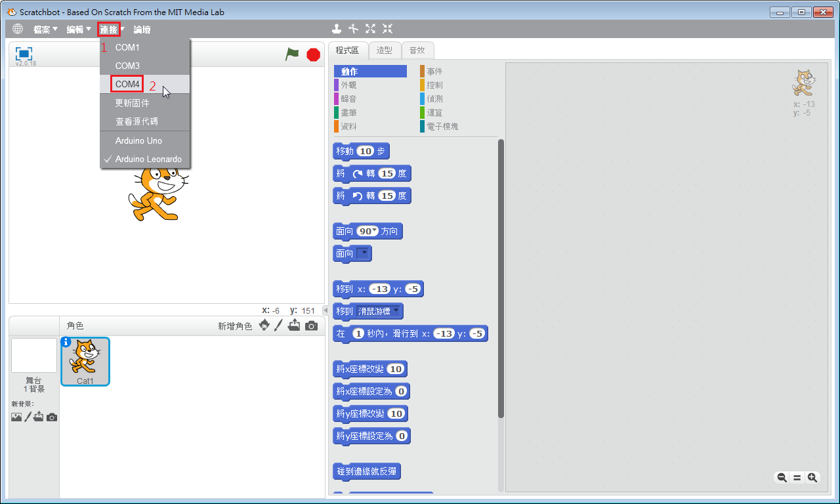
Task: Select the 資料 block category
Action: click(x=371, y=127)
